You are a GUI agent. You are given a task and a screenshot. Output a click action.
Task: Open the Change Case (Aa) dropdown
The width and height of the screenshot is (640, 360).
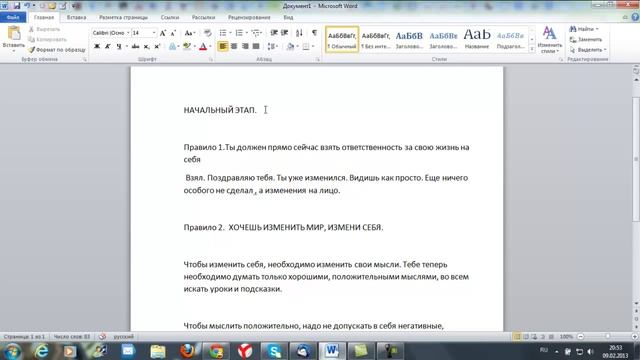point(190,33)
